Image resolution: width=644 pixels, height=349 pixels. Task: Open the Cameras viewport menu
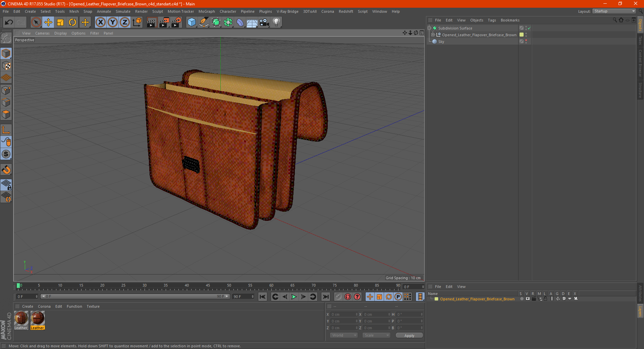[x=42, y=33]
